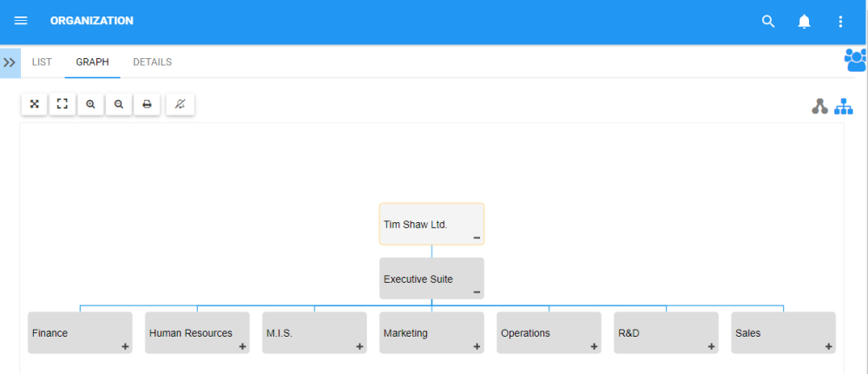Open the three-dot more options menu
Viewport: 868px width, 374px height.
(840, 22)
